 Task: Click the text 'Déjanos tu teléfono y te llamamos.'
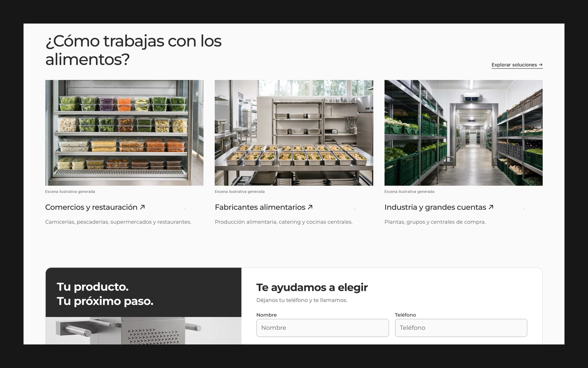click(x=302, y=300)
